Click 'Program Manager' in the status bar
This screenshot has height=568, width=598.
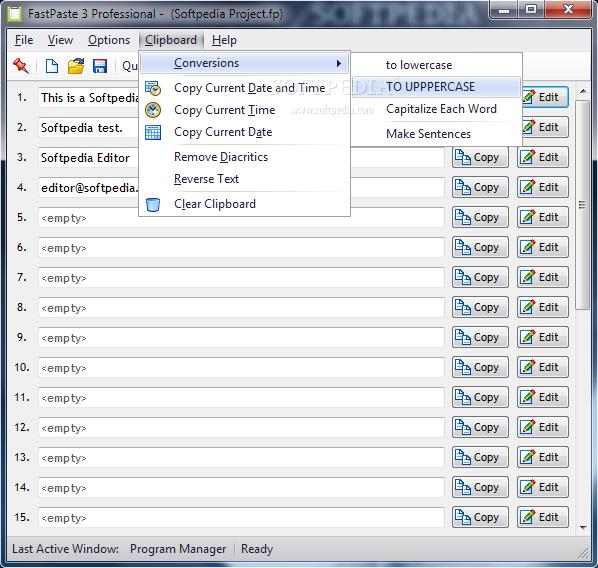178,549
